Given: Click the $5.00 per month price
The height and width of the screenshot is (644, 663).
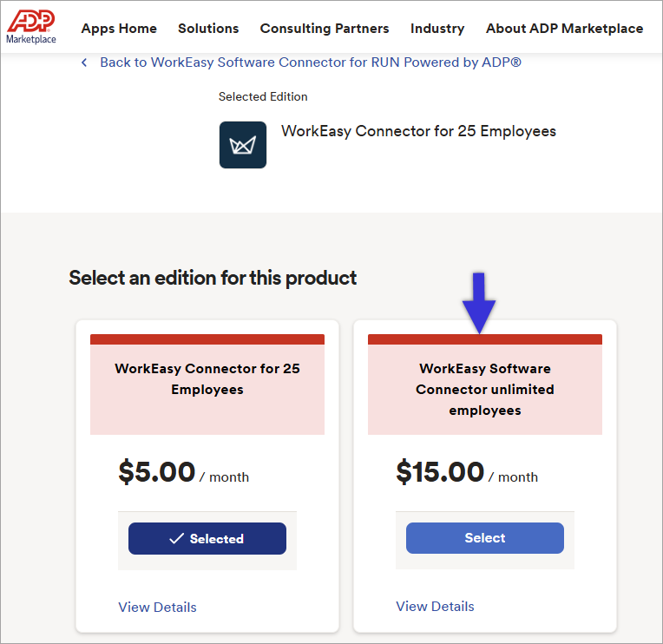Looking at the screenshot, I should 183,472.
